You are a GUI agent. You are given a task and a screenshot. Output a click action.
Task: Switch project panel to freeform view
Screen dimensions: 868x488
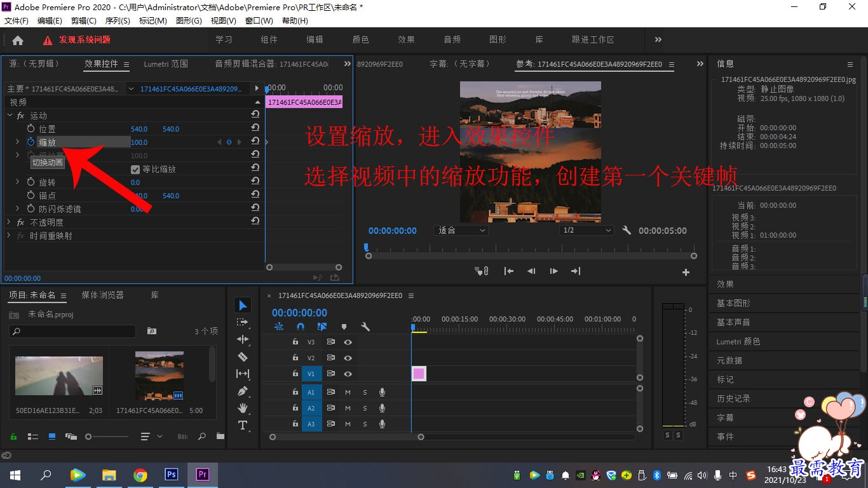click(71, 437)
